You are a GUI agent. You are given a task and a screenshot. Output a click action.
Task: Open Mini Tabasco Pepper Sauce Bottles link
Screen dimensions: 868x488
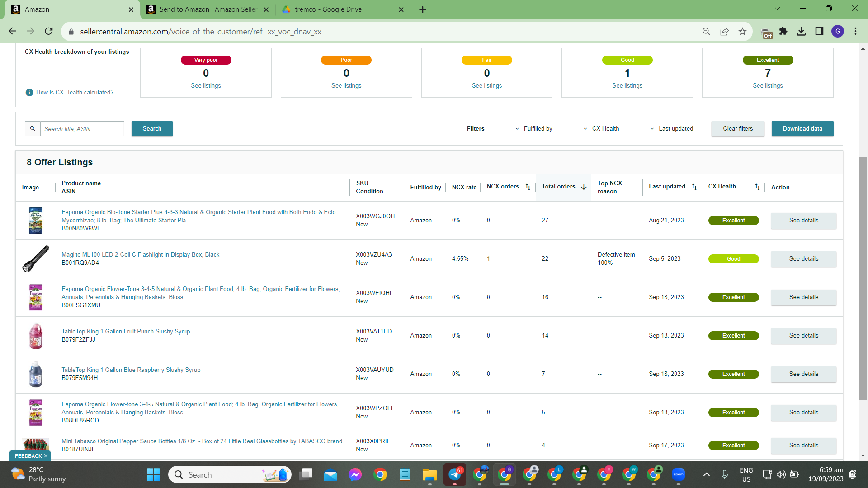click(202, 441)
